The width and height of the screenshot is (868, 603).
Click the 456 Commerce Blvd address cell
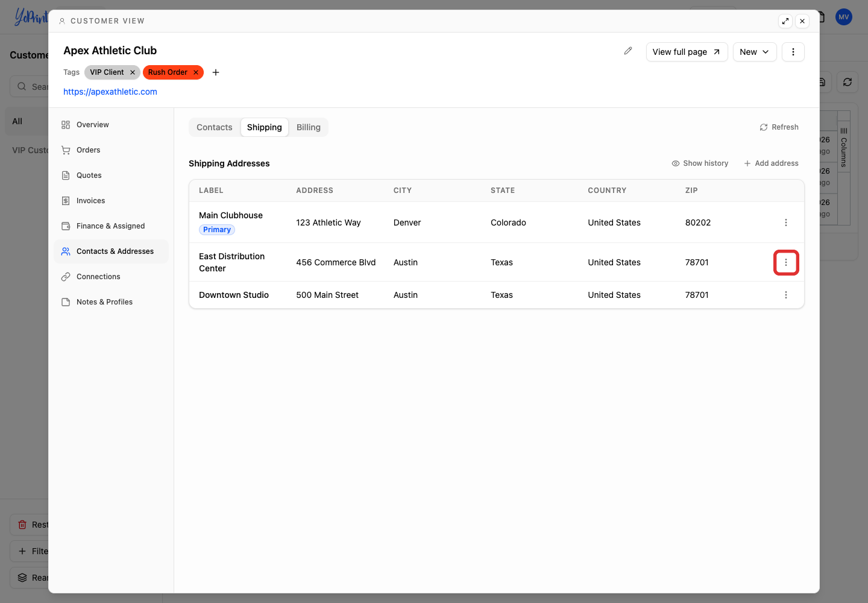[336, 262]
